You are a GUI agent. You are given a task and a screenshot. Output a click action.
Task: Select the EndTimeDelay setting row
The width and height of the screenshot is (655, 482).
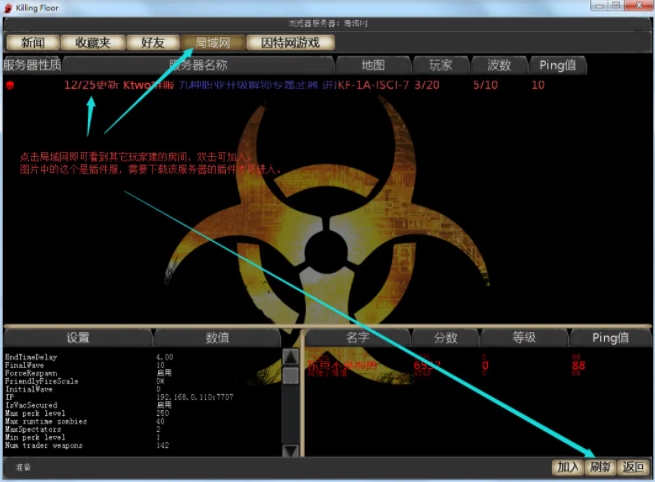click(142, 357)
